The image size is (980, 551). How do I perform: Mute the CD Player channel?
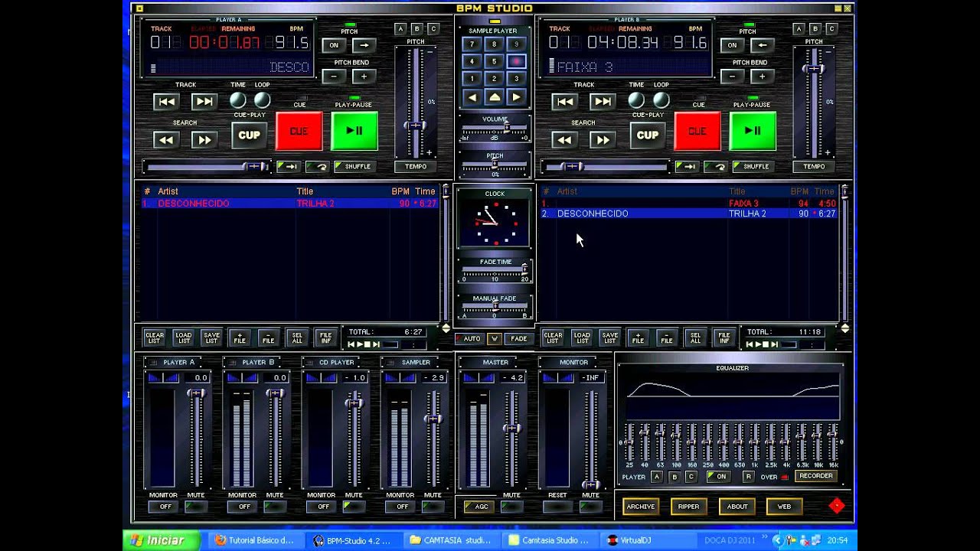pyautogui.click(x=353, y=507)
